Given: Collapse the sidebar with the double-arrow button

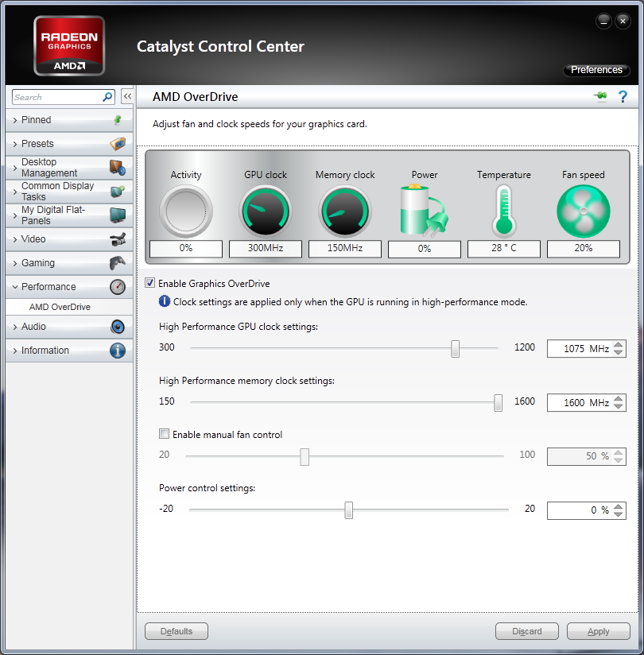Looking at the screenshot, I should 127,96.
